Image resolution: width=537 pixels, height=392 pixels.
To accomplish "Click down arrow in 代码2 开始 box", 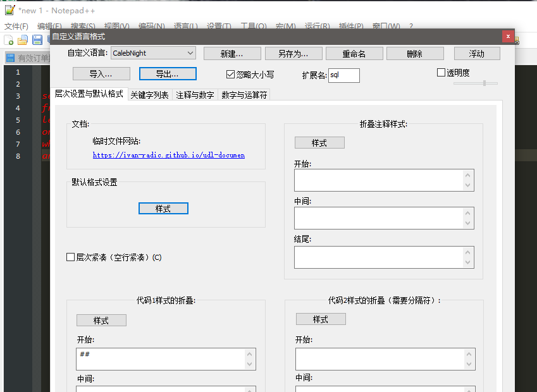I will 469,364.
